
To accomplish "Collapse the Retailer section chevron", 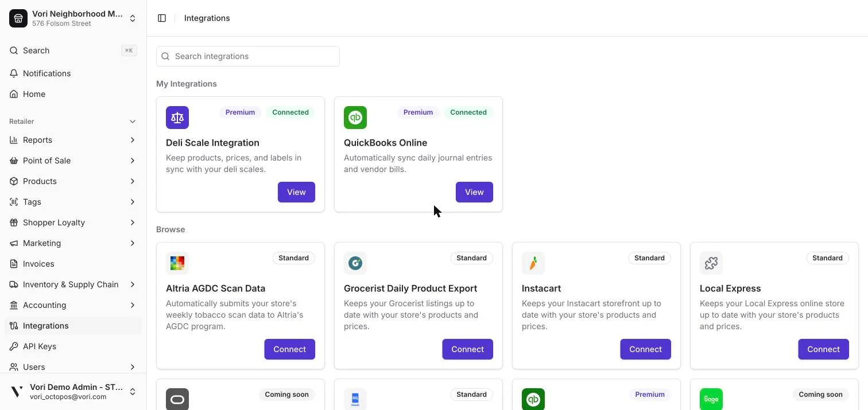I will [133, 122].
